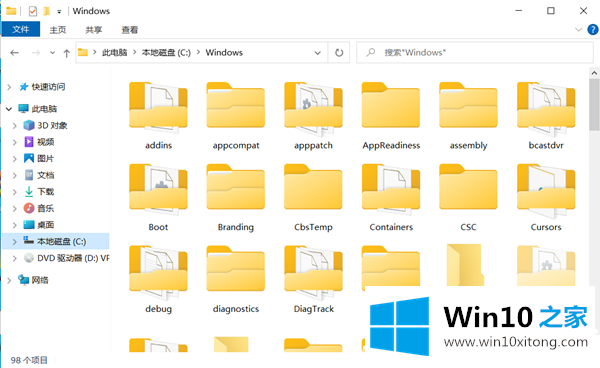Open the 文件 menu tab

(x=21, y=29)
